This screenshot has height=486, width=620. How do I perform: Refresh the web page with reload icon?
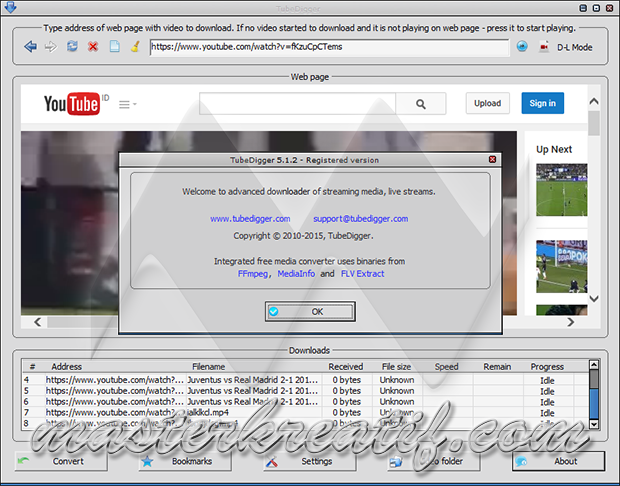[x=72, y=47]
